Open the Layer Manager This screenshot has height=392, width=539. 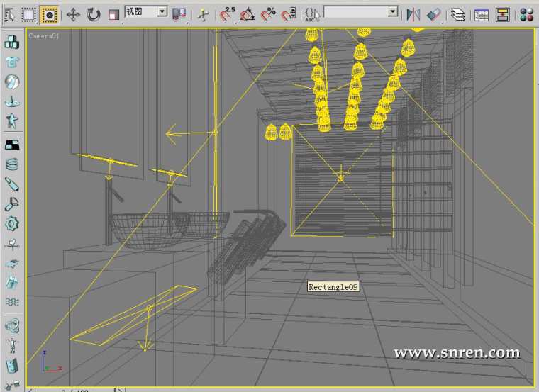click(457, 15)
